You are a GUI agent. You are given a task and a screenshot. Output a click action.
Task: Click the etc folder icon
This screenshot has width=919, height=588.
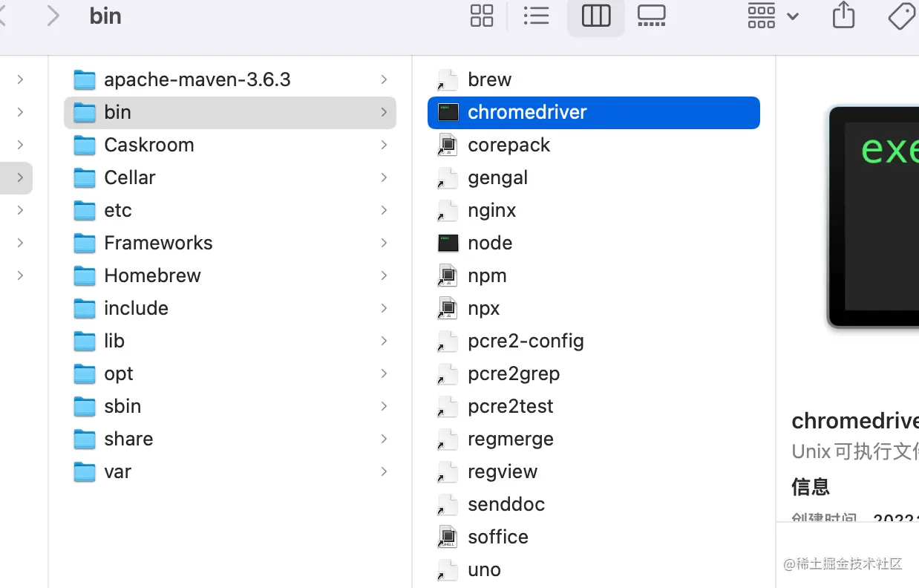(85, 210)
